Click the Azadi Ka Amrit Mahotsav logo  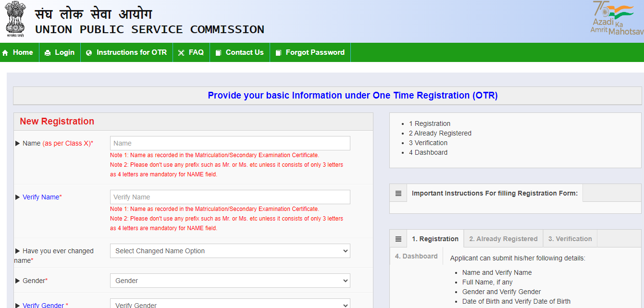pos(617,18)
